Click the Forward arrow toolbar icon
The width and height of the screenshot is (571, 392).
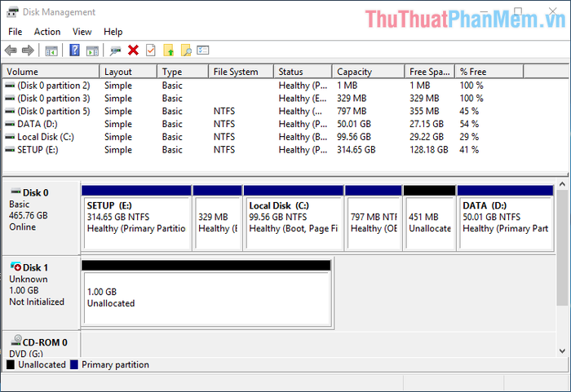point(28,51)
